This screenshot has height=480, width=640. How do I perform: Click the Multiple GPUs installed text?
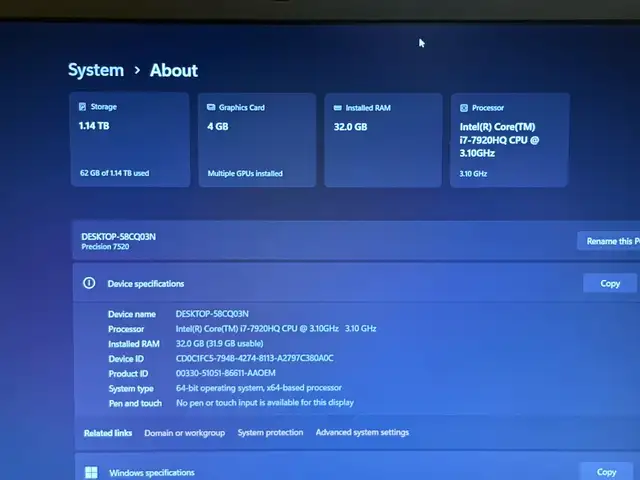(x=245, y=173)
